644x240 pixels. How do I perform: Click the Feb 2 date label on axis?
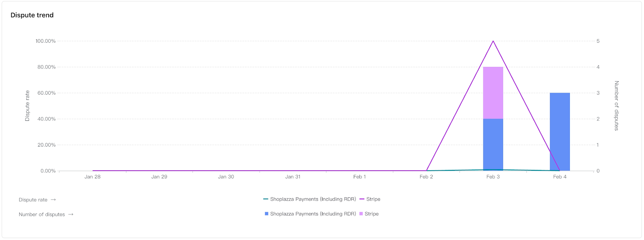[x=426, y=177]
